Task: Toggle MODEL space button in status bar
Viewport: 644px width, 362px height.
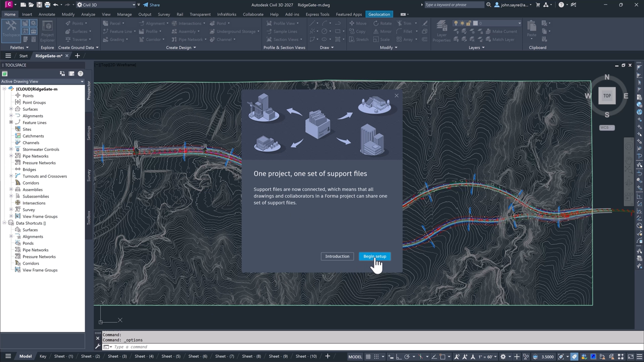Action: (355, 356)
